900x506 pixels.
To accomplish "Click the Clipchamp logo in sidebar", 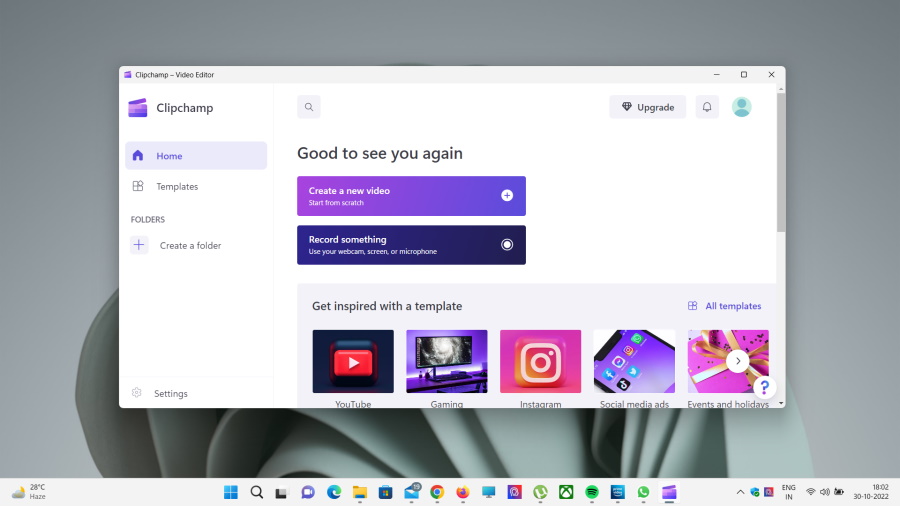I will pos(138,108).
